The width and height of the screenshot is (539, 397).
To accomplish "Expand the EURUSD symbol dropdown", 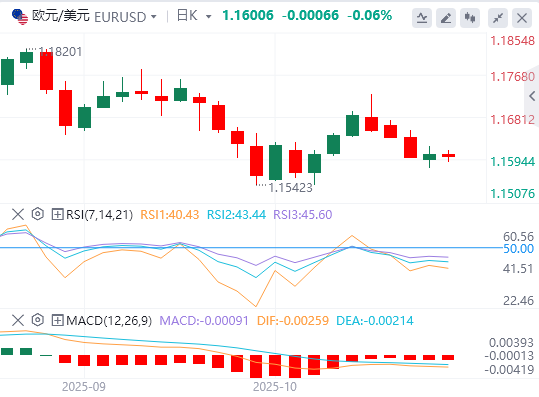I will coord(154,16).
